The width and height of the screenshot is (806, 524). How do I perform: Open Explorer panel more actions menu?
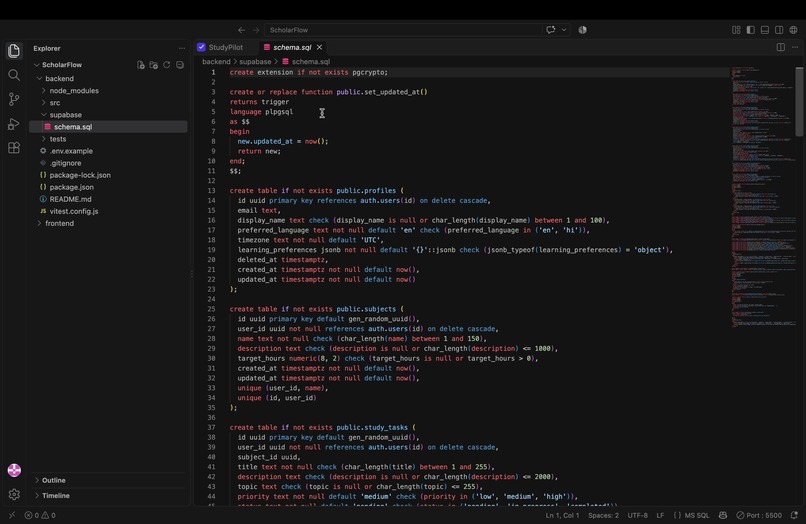click(x=182, y=48)
